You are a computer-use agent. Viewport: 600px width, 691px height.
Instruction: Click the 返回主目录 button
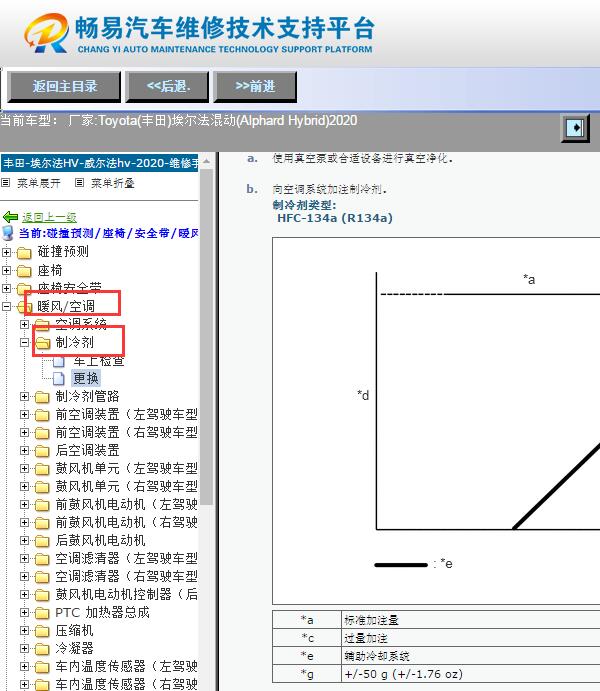pyautogui.click(x=64, y=86)
